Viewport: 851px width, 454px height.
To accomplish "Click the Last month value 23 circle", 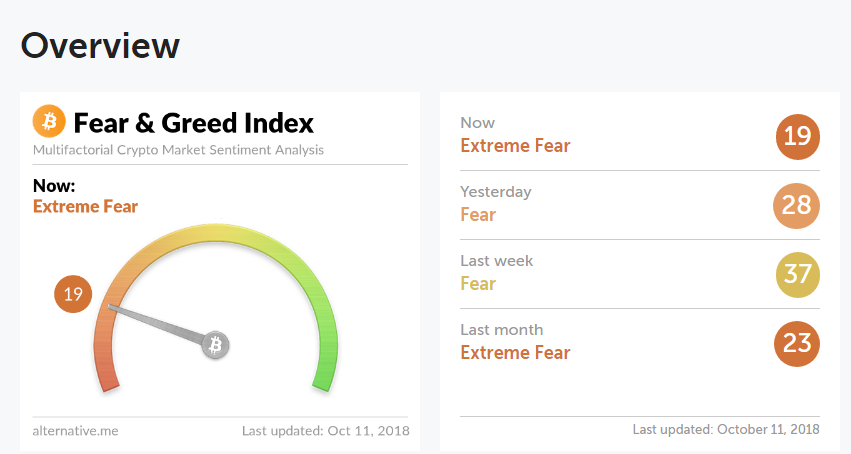I will [x=797, y=343].
